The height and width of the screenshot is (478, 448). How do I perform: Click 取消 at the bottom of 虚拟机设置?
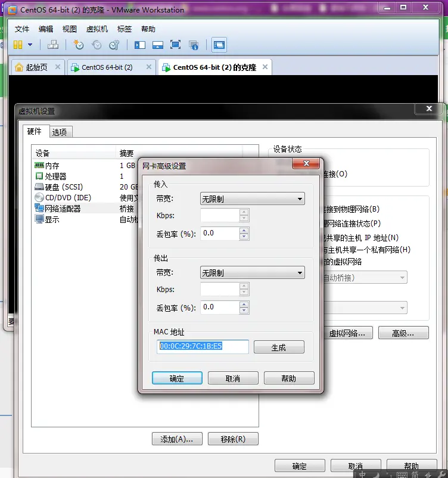click(x=356, y=466)
